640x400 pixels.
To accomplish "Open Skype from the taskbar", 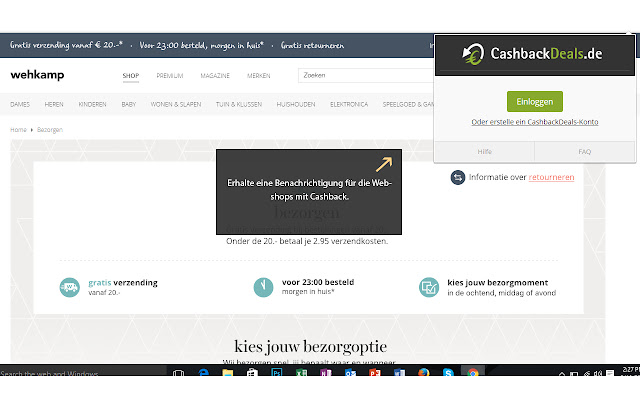I will click(x=448, y=371).
